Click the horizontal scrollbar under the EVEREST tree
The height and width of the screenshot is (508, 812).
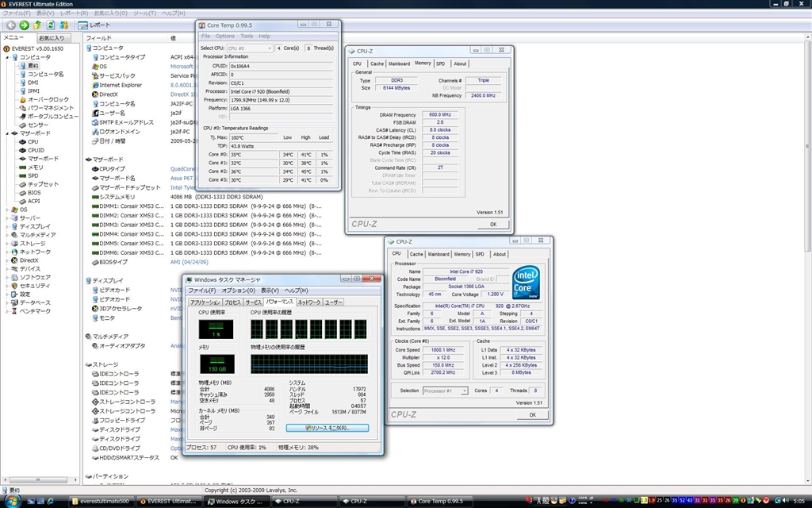tap(40, 480)
